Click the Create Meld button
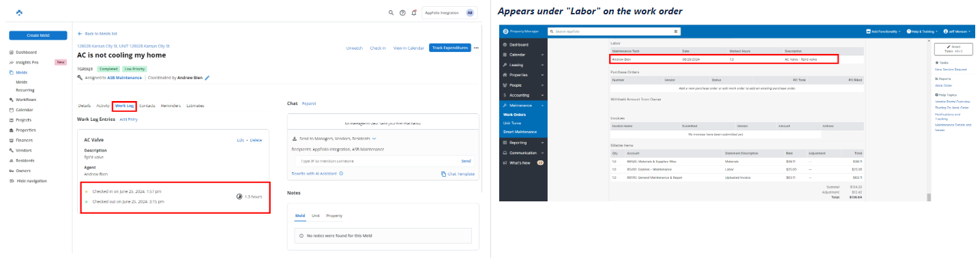Viewport: 980px width, 258px height. [x=38, y=35]
